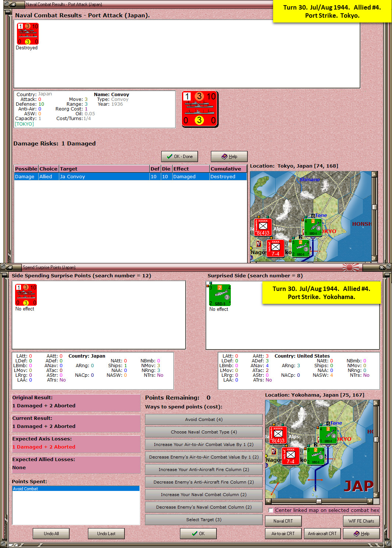This screenshot has height=548, width=392.
Task: Click Increase Your Air-to-Air Combat Value By 1
Action: [204, 445]
